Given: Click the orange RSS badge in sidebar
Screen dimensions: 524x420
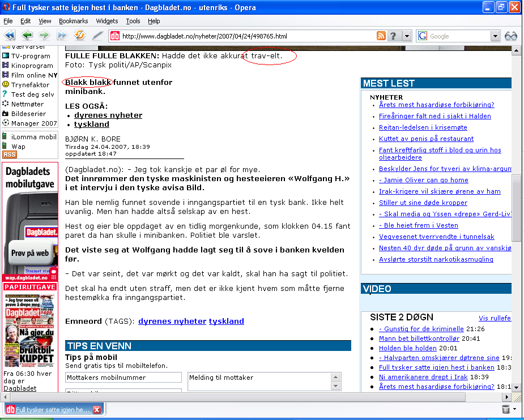Looking at the screenshot, I should pos(10,155).
